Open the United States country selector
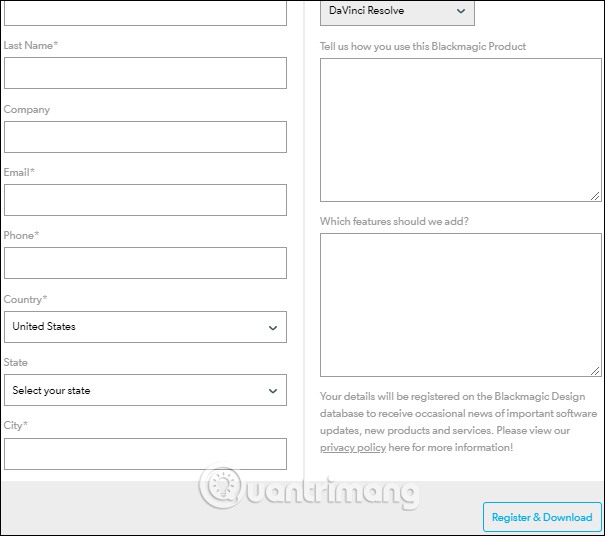The image size is (605, 536). point(145,327)
